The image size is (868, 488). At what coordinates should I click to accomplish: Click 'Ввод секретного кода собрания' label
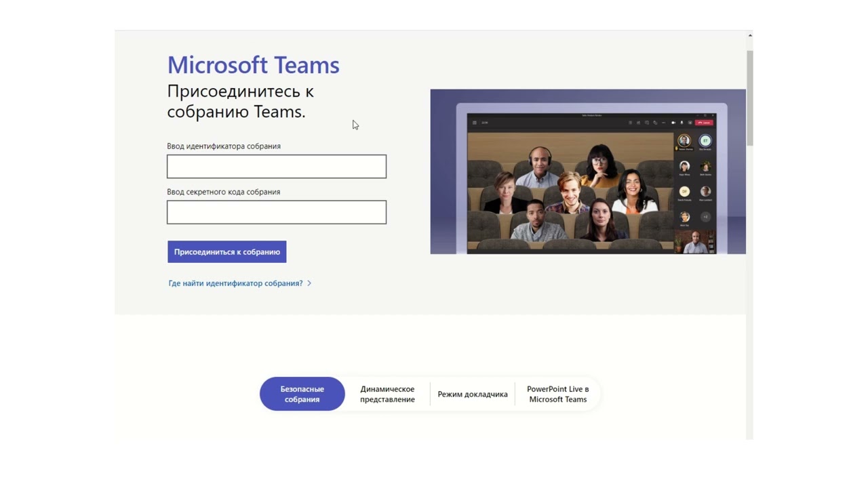coord(224,192)
